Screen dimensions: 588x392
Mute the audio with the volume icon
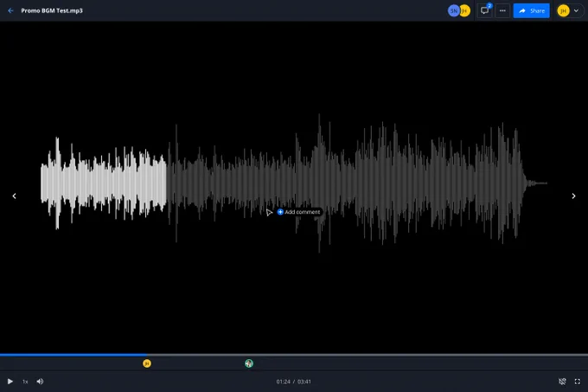40,382
